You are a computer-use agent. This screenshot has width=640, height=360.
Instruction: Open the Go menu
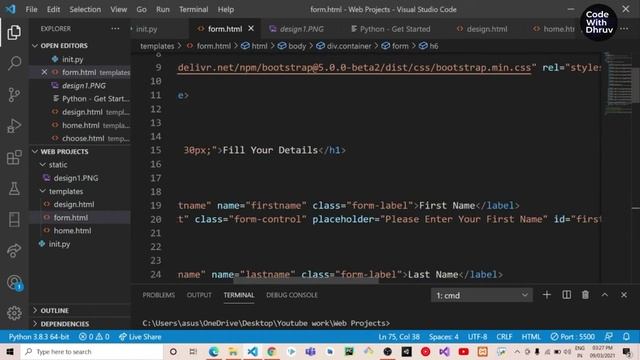point(141,9)
